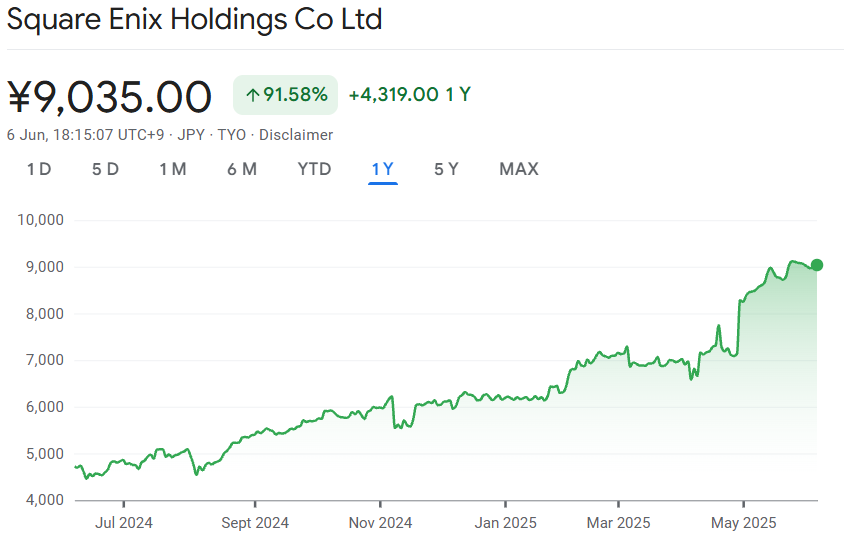Image resolution: width=844 pixels, height=550 pixels.
Task: Select the 1 D time range tab
Action: (x=39, y=169)
